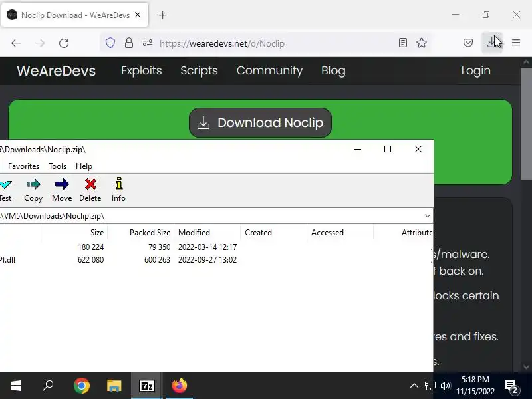
Task: Open the Help menu in 7-Zip
Action: tap(84, 166)
